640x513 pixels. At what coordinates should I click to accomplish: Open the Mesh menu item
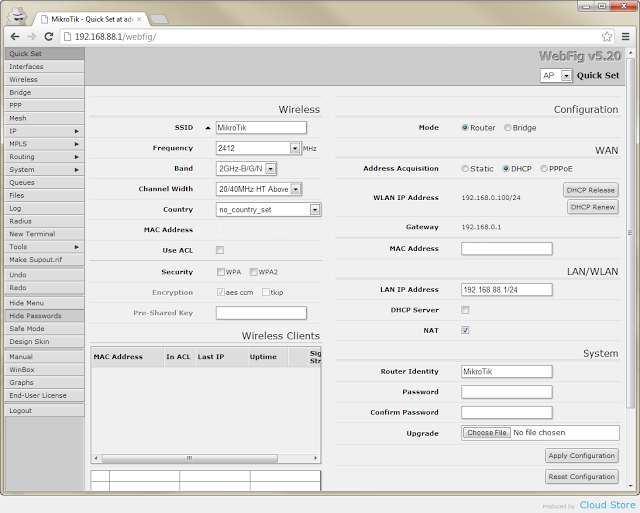pyautogui.click(x=44, y=118)
